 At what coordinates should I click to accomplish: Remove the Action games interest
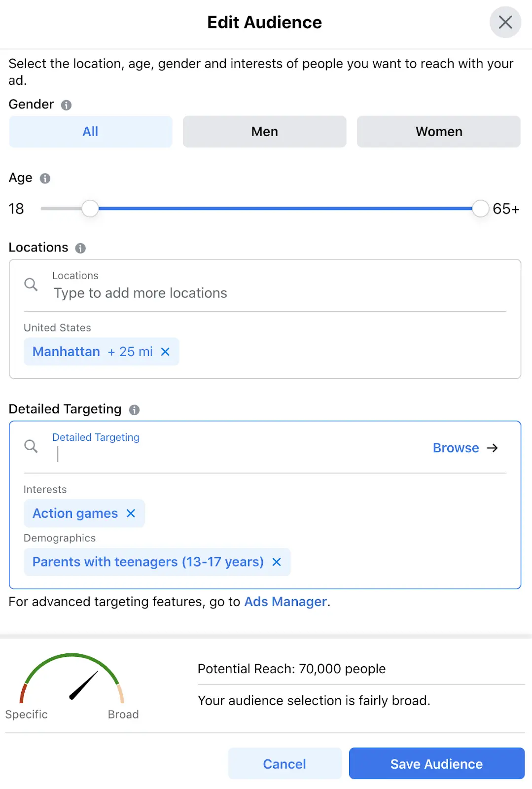(x=131, y=513)
